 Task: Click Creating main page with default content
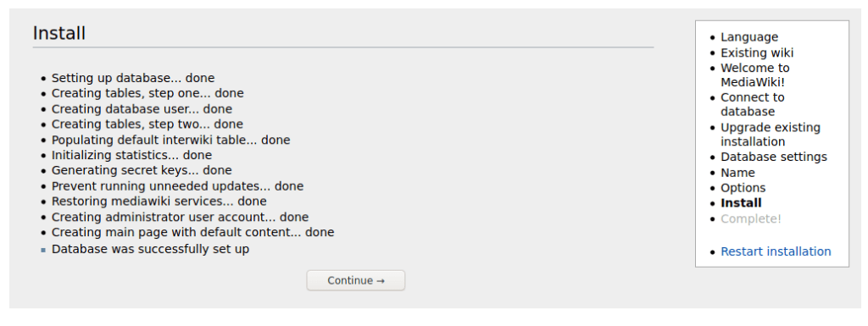pyautogui.click(x=192, y=232)
